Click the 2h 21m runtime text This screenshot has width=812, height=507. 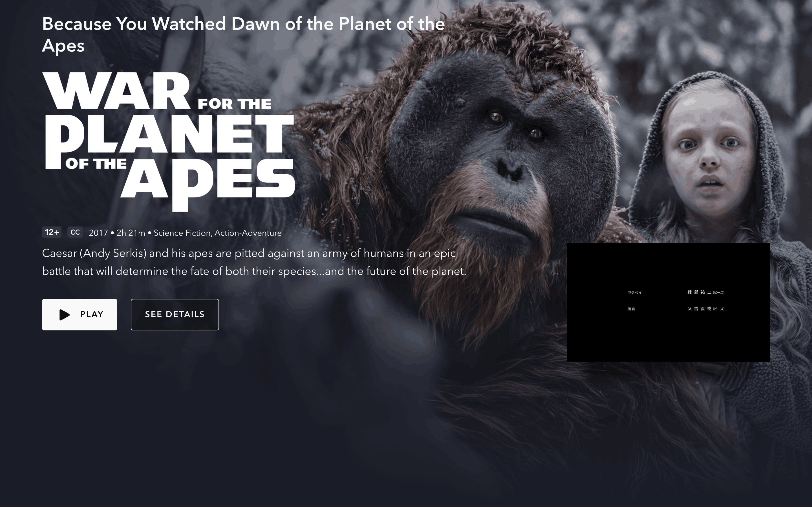tap(131, 233)
